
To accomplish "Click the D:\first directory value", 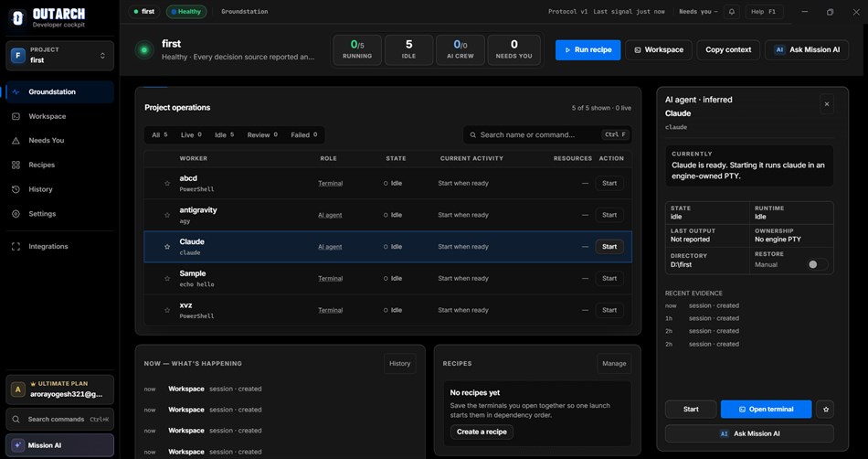I will (681, 264).
